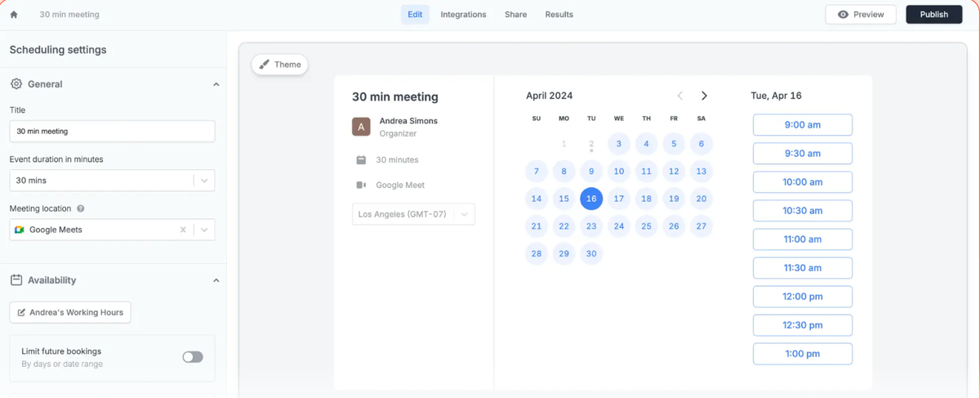The image size is (980, 398).
Task: Switch to the Edit tab
Action: pos(415,15)
